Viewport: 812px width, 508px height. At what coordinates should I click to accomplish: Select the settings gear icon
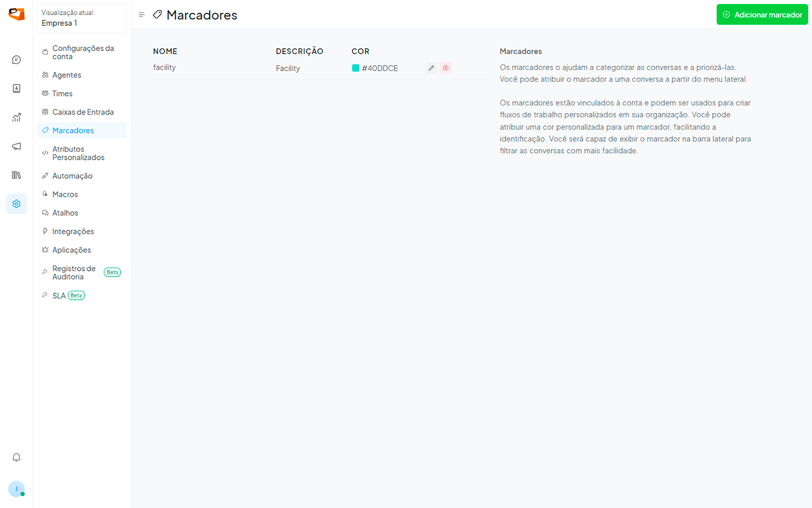tap(16, 204)
